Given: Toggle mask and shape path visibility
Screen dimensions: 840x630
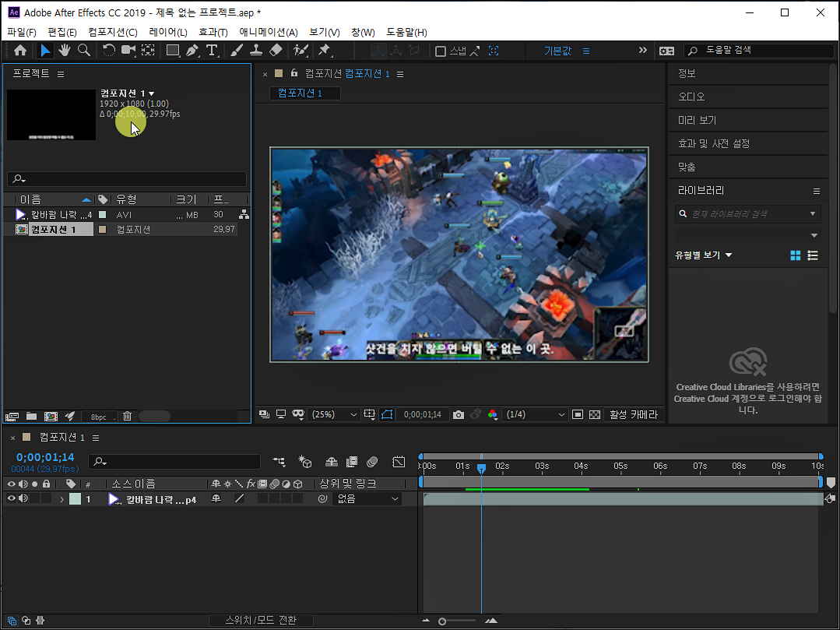Looking at the screenshot, I should 387,414.
